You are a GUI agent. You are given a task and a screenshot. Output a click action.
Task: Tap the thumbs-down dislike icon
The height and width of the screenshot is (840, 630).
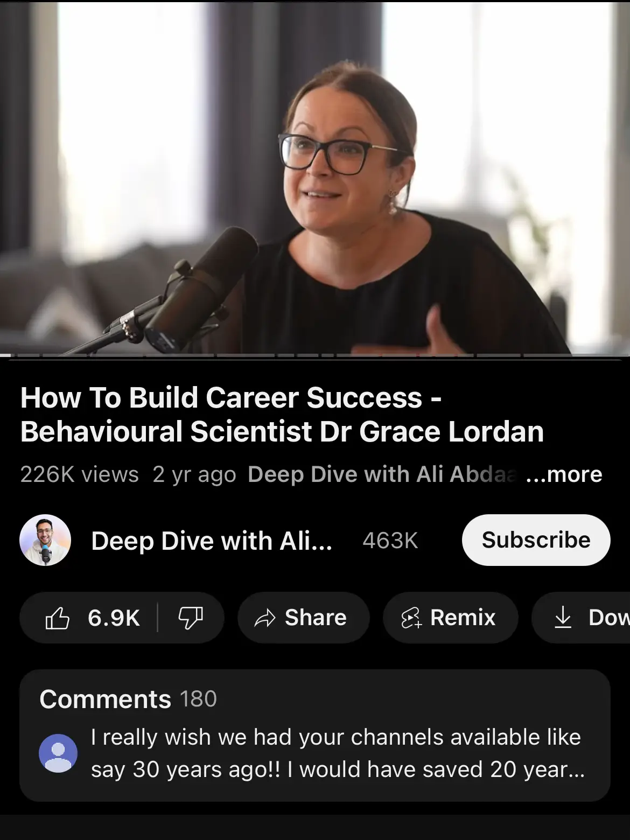pyautogui.click(x=191, y=618)
